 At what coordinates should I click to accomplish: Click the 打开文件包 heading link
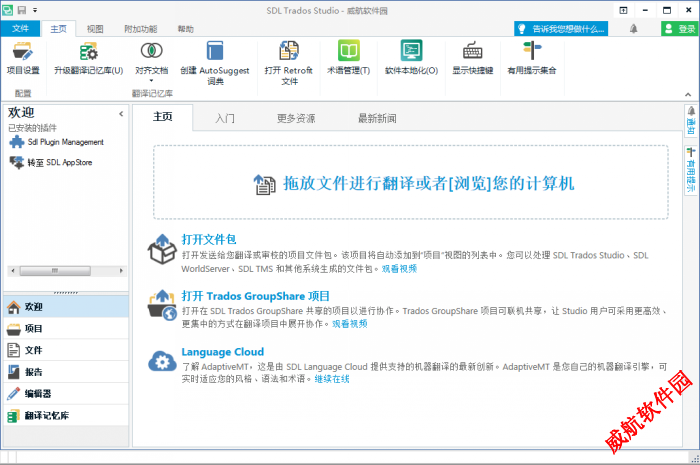pos(208,240)
